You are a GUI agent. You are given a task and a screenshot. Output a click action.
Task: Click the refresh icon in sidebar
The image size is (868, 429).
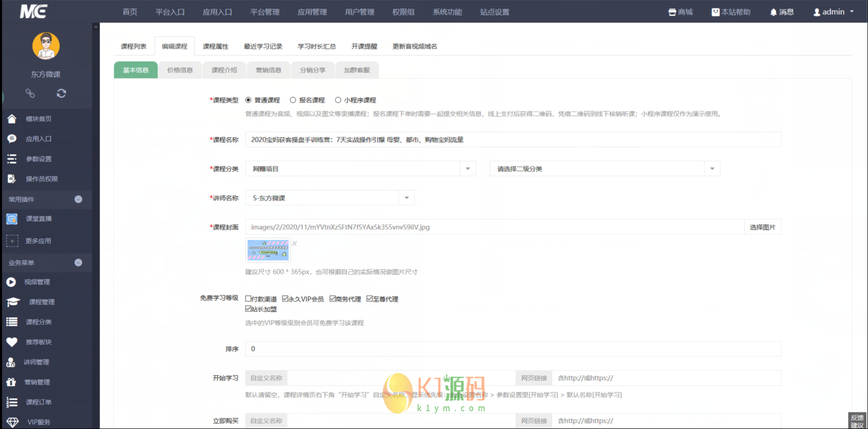(61, 93)
